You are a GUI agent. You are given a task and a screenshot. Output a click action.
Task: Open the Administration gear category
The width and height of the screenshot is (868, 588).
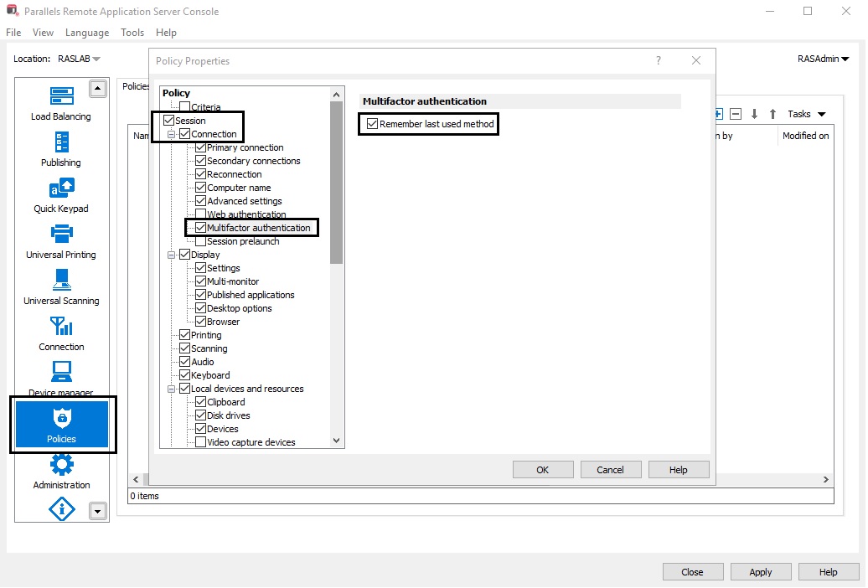61,472
